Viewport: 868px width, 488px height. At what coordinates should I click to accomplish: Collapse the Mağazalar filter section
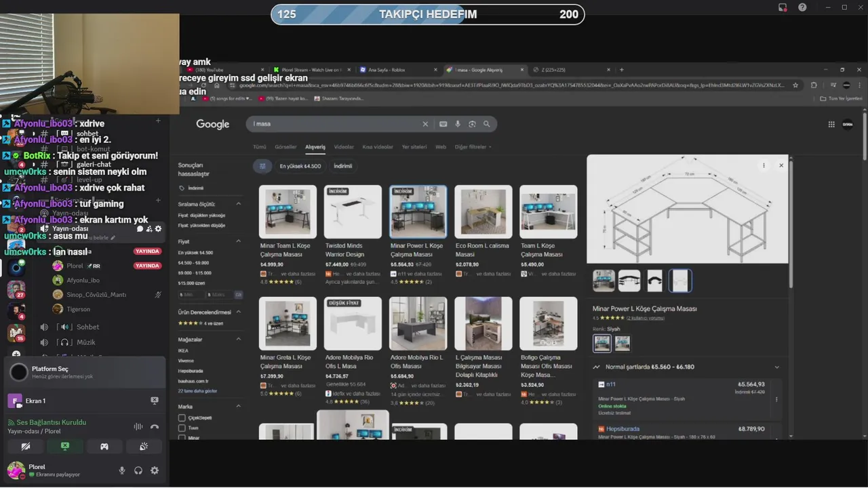tap(238, 340)
